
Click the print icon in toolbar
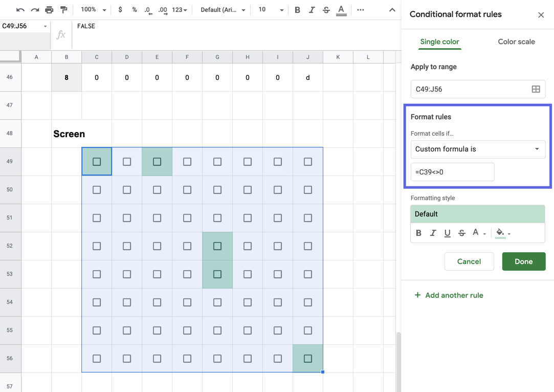point(49,10)
